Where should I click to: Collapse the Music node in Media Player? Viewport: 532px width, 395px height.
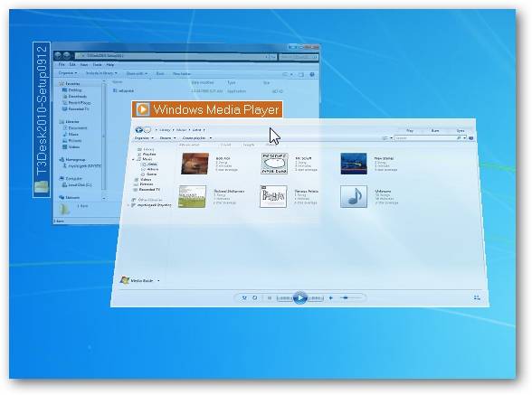click(x=133, y=159)
